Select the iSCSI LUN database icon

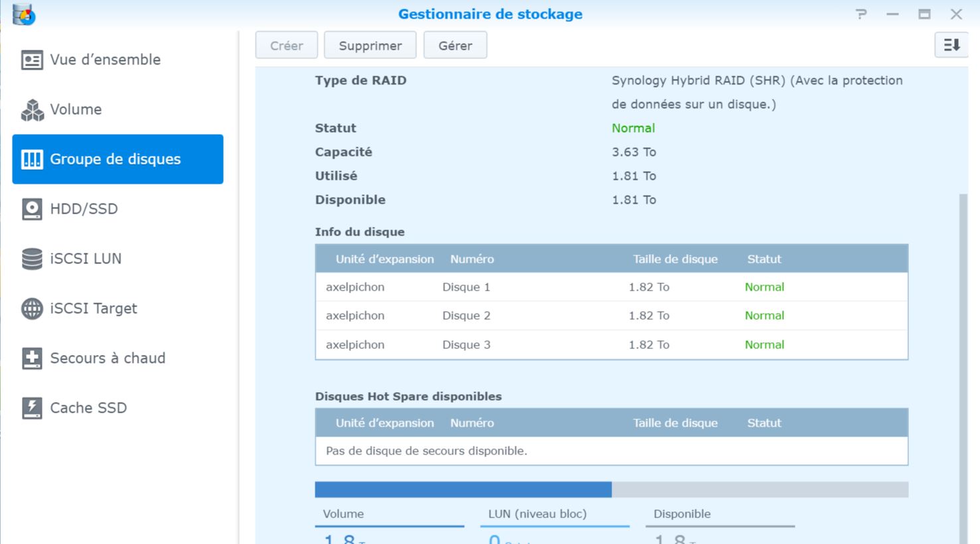point(32,259)
